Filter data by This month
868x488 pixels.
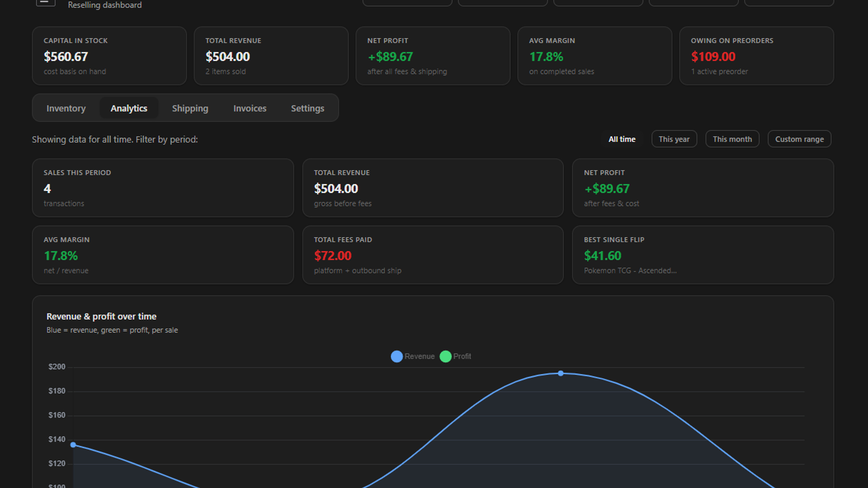732,139
